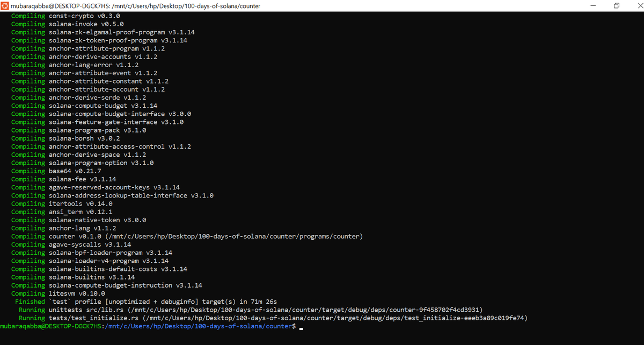Click 'solana-loader-v4-program v3.1.14' line
This screenshot has width=644, height=345.
[90, 261]
